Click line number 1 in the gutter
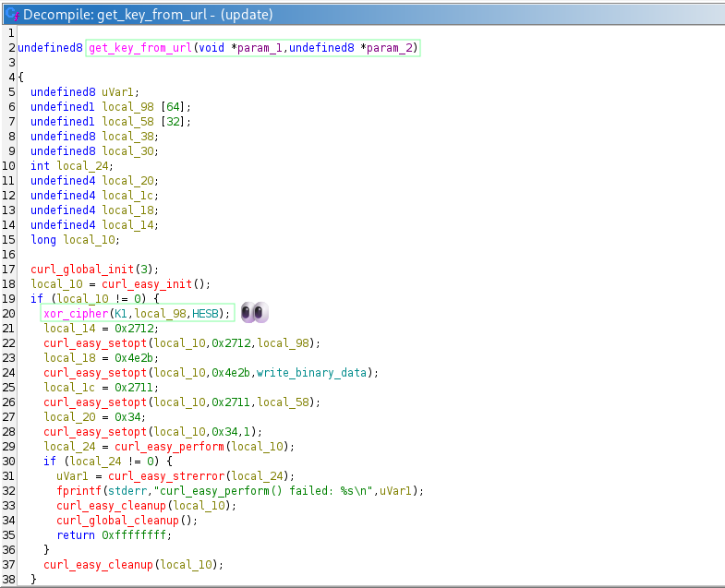Screen dimensions: 725x588 click(12, 33)
